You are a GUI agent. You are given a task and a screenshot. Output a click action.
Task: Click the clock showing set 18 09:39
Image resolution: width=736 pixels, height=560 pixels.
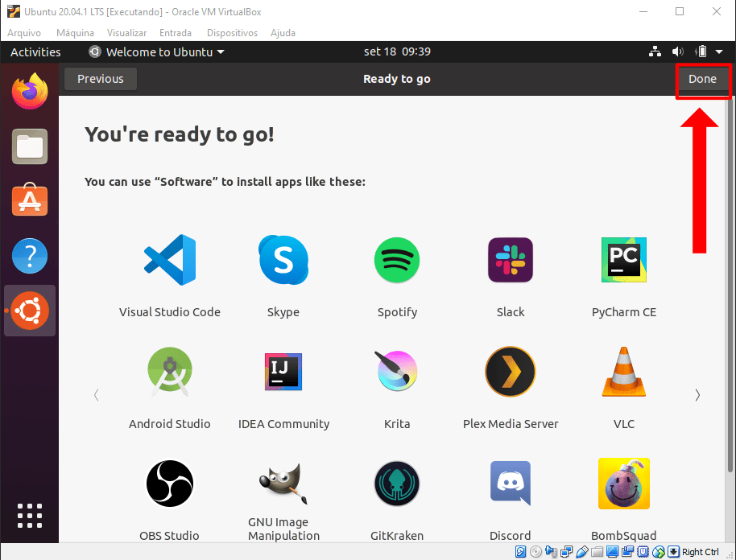point(397,51)
